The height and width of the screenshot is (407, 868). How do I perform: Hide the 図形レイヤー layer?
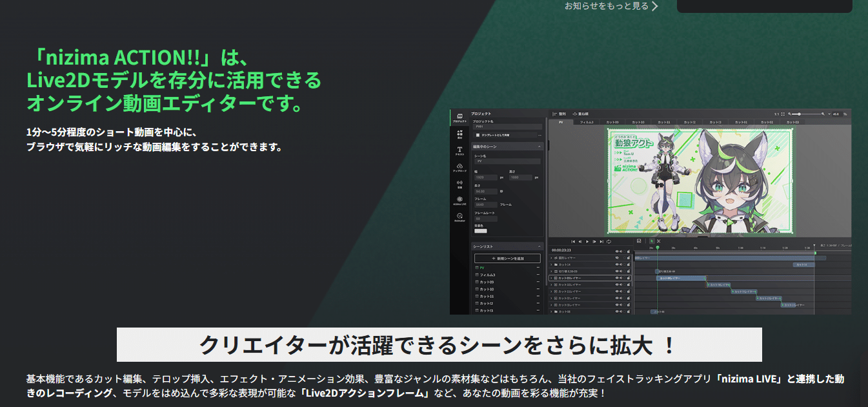click(617, 258)
